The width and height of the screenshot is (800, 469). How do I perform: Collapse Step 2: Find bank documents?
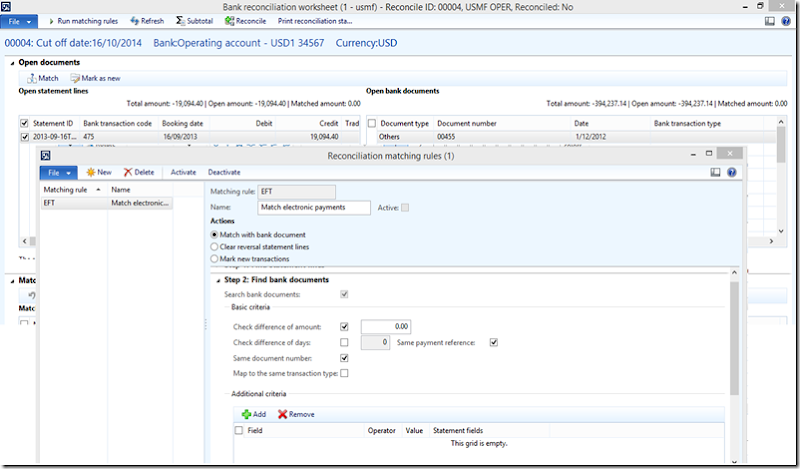[x=218, y=280]
